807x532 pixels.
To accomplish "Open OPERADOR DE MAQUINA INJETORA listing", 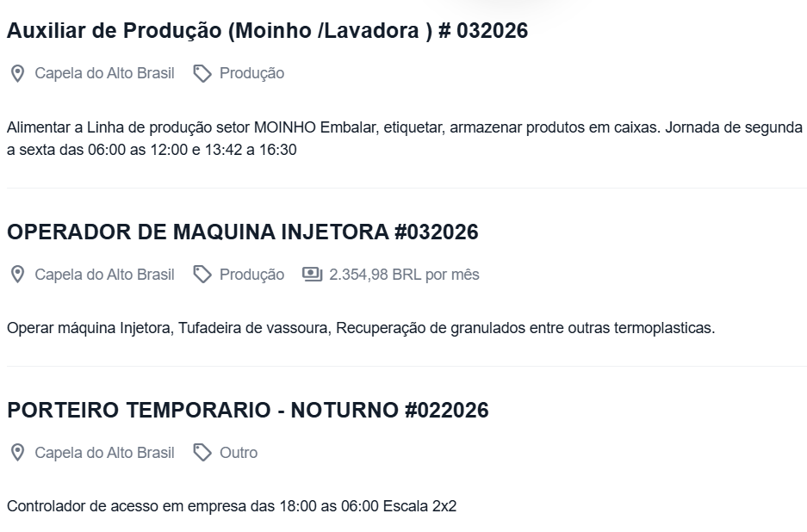I will click(242, 232).
